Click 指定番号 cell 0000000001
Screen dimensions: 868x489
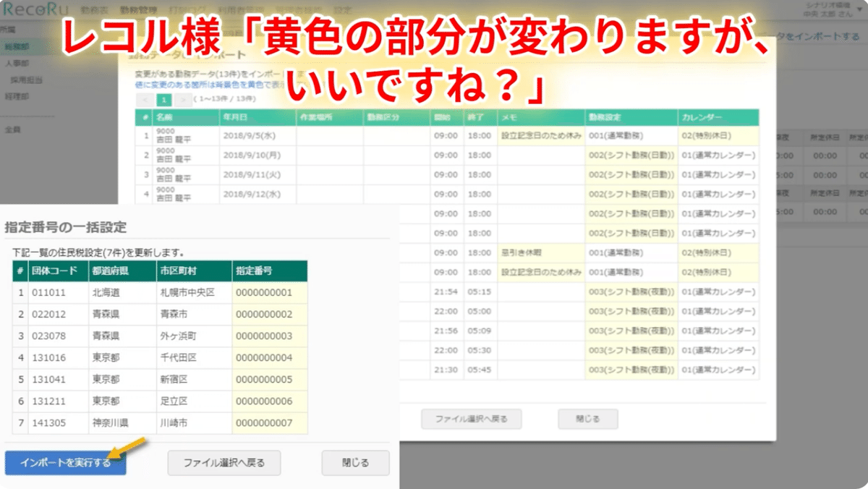coord(270,293)
